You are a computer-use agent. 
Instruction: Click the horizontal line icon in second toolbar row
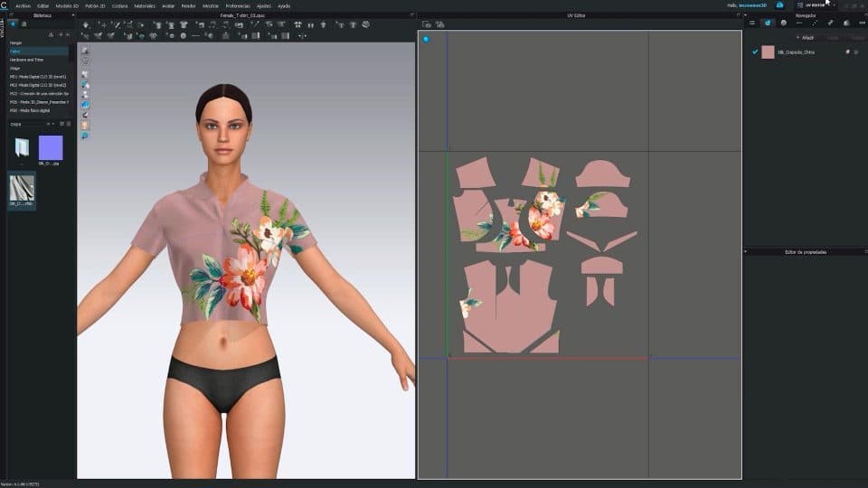pyautogui.click(x=195, y=36)
